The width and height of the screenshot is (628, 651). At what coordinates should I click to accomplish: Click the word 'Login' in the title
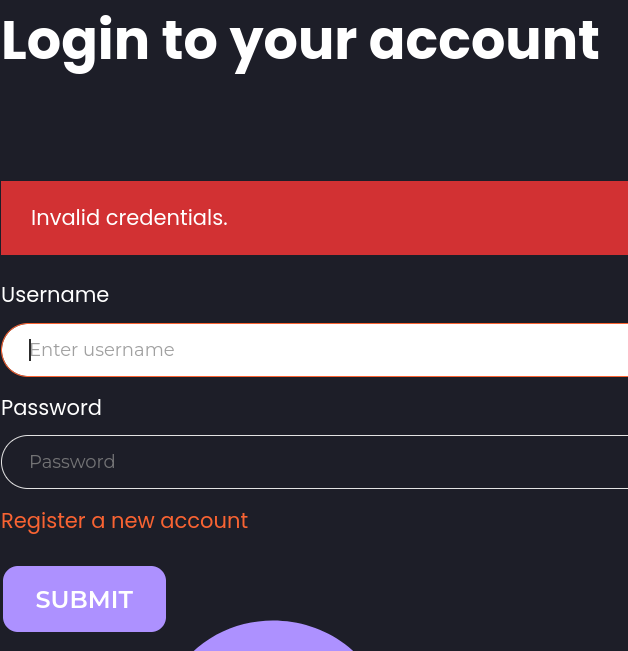pos(76,42)
